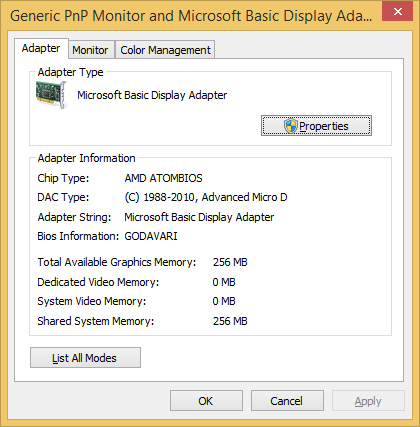Dismiss the dialog with Cancel
The height and width of the screenshot is (427, 420).
pyautogui.click(x=287, y=401)
